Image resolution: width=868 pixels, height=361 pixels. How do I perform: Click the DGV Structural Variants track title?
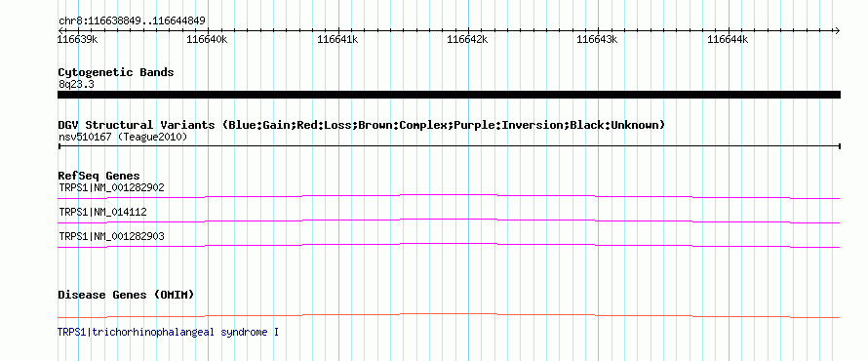click(x=361, y=125)
